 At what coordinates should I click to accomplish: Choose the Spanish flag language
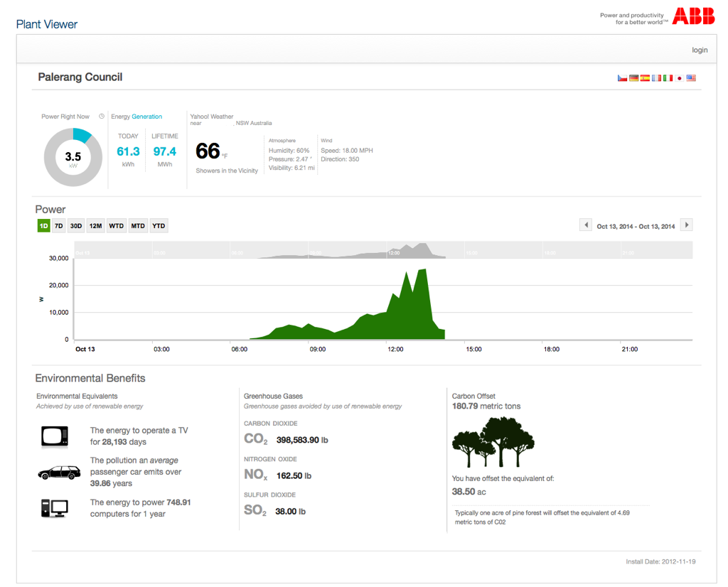click(645, 78)
